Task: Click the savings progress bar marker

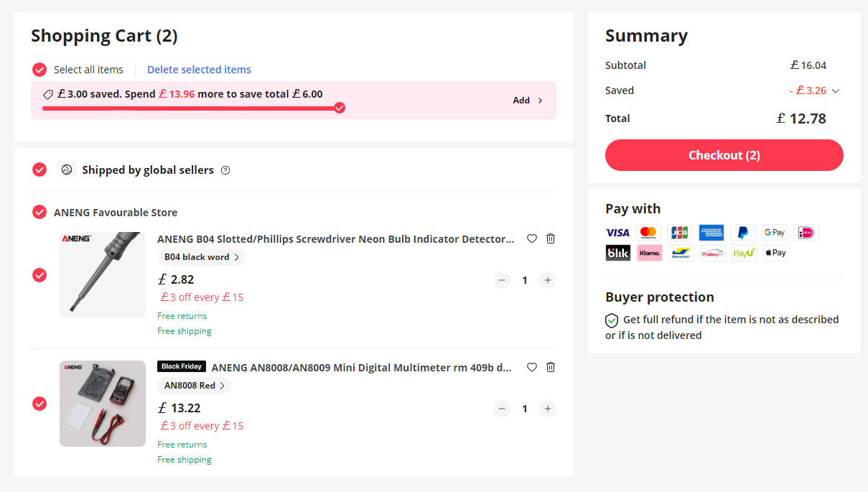Action: [x=340, y=108]
